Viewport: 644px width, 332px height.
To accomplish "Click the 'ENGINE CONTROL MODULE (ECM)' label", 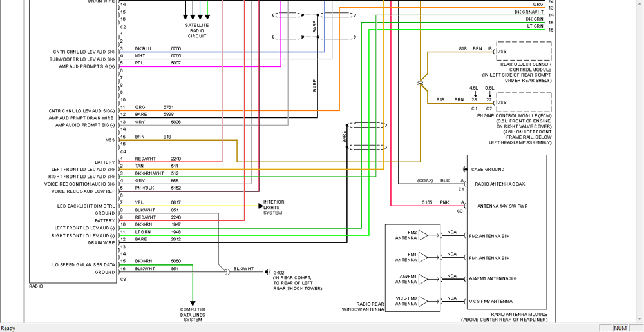I will coord(514,116).
